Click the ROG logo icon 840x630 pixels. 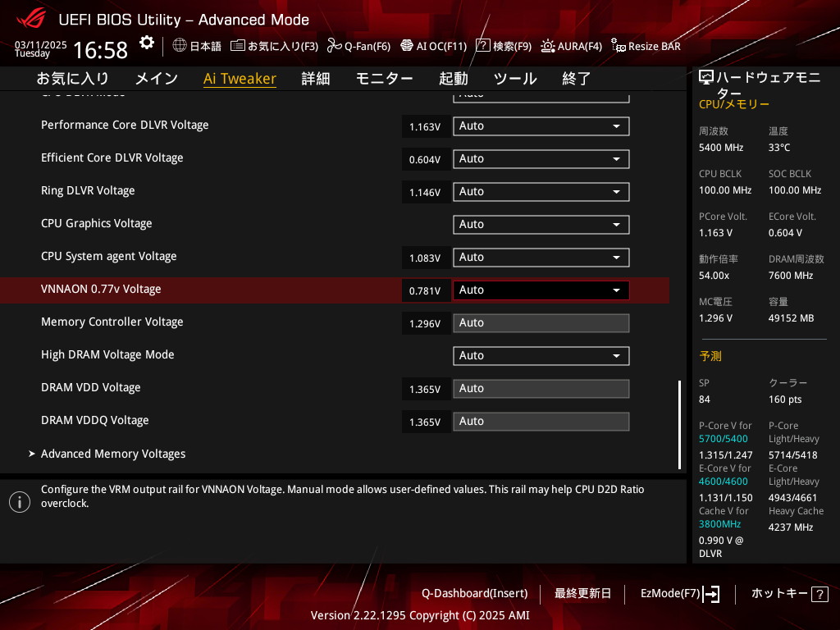[x=31, y=19]
